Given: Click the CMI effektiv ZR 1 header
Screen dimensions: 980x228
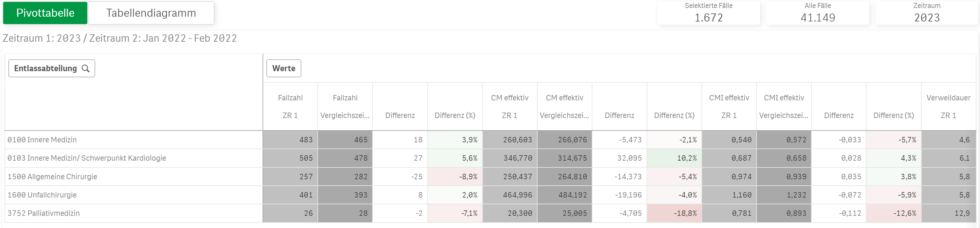Looking at the screenshot, I should click(729, 106).
